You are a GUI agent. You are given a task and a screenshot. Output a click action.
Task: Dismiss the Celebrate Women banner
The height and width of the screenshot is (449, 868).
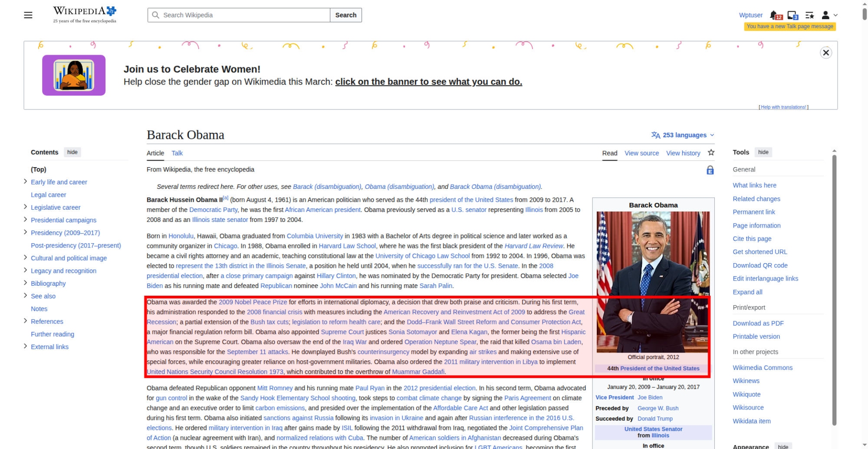825,53
